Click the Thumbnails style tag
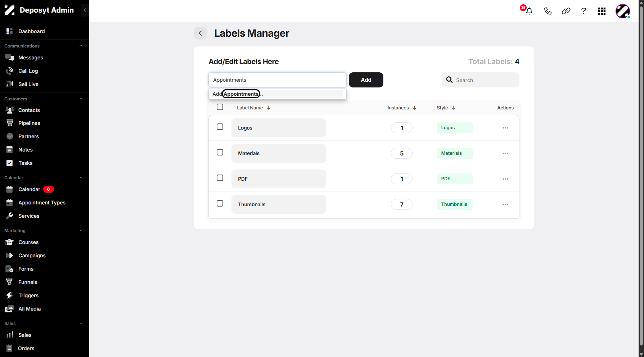The image size is (644, 357). (x=455, y=204)
